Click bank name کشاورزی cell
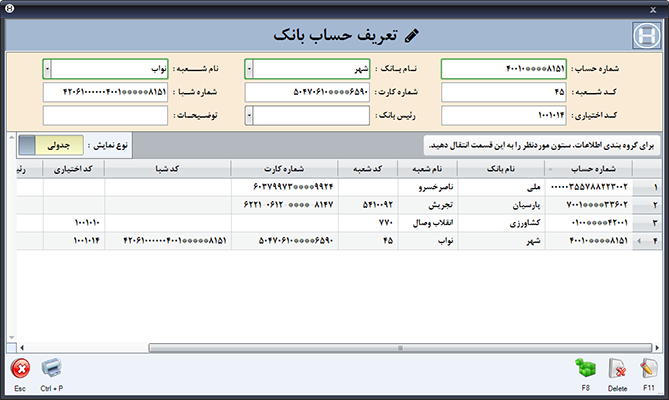The height and width of the screenshot is (400, 669). pos(501,223)
